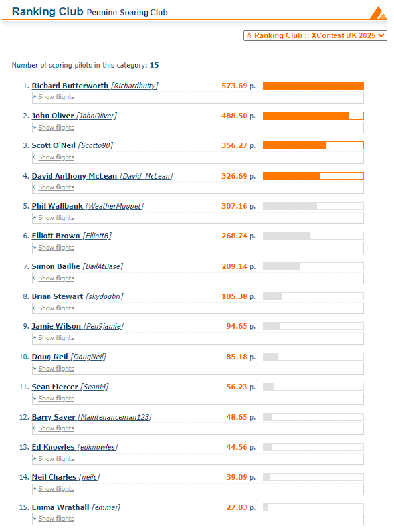This screenshot has height=532, width=394.
Task: Show flights for Scott O'Neil
Action: click(56, 157)
